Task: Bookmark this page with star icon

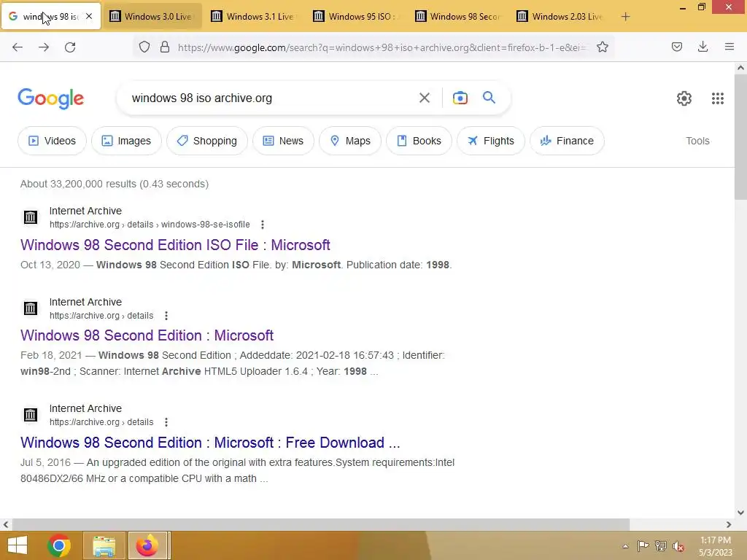Action: (x=602, y=47)
